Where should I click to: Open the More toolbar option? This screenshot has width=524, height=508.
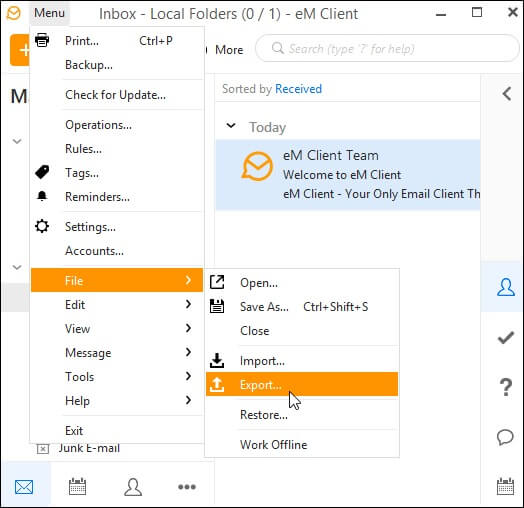tap(229, 50)
